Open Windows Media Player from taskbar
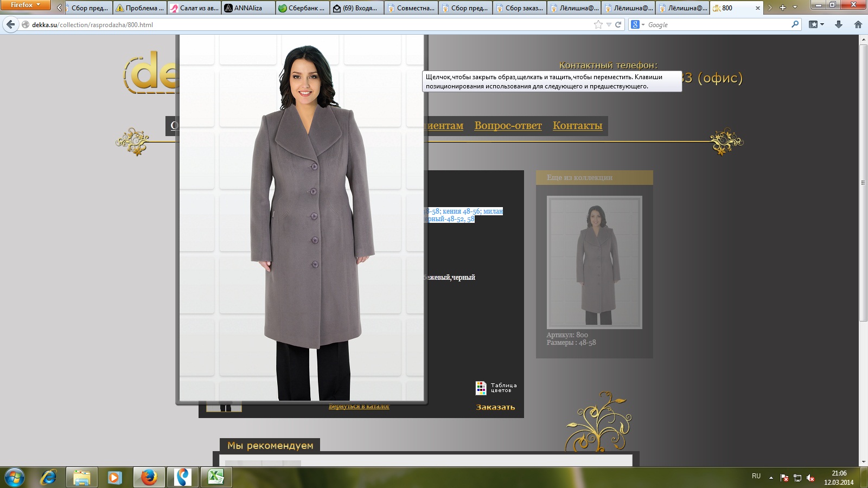The height and width of the screenshot is (488, 868). coord(114,477)
